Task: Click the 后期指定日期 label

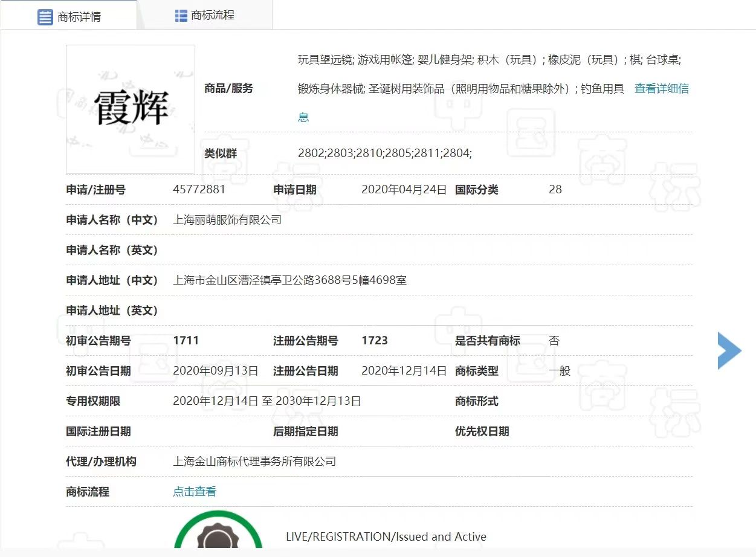Action: click(x=306, y=431)
